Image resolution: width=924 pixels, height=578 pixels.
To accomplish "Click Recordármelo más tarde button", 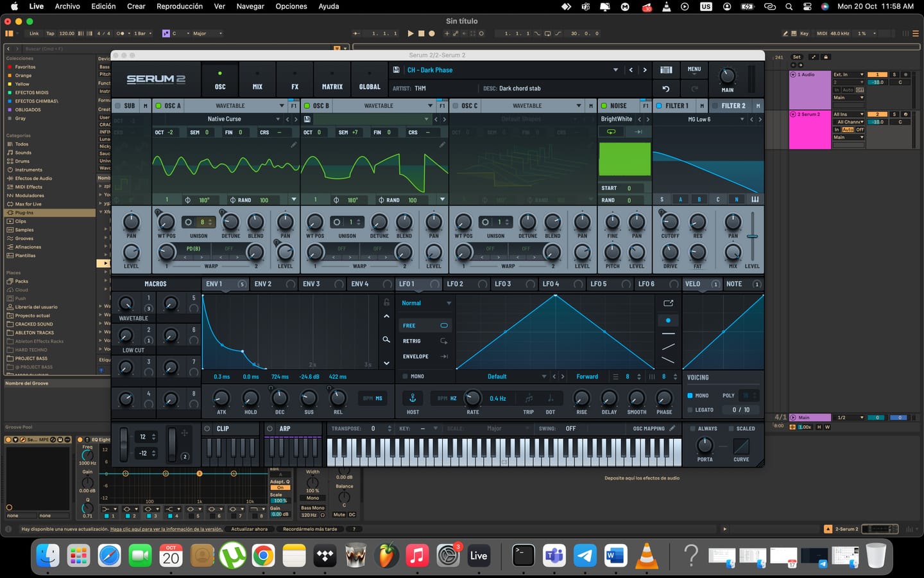I will point(310,529).
